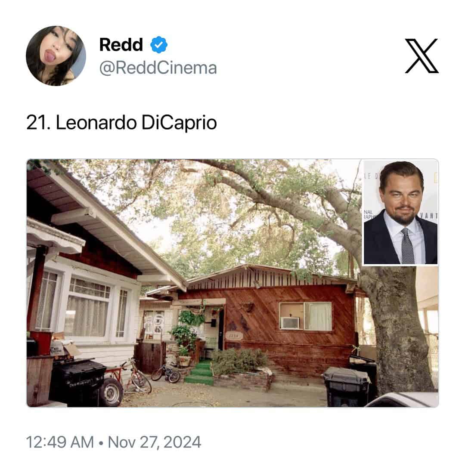The image size is (465, 476).
Task: Click the blue verified checkmark badge
Action: pos(159,45)
